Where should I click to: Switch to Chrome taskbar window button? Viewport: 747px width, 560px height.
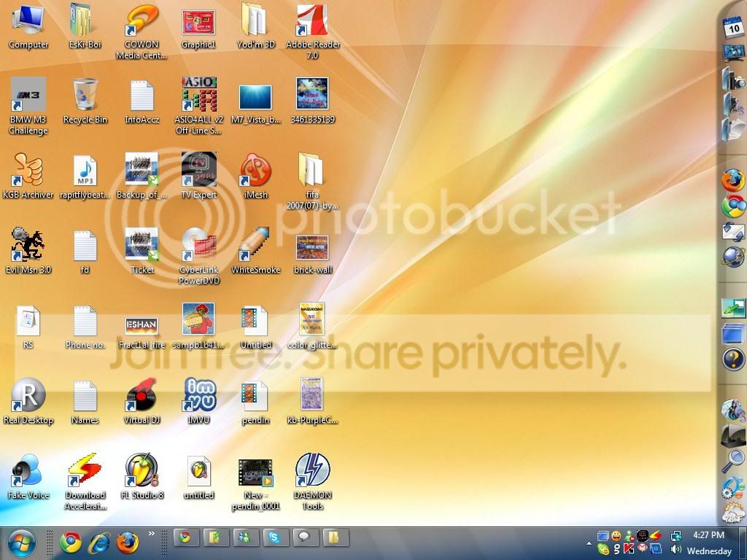(x=186, y=538)
